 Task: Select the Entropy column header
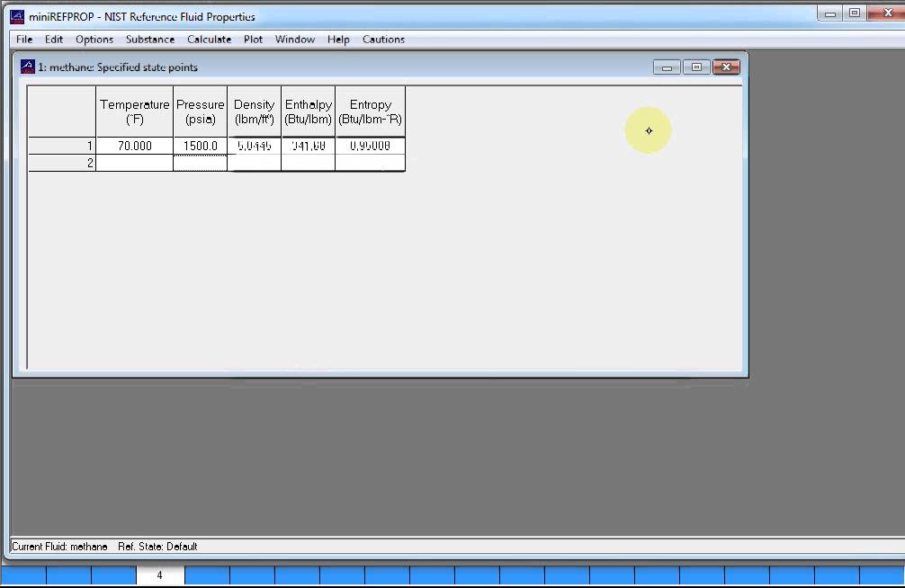point(370,111)
